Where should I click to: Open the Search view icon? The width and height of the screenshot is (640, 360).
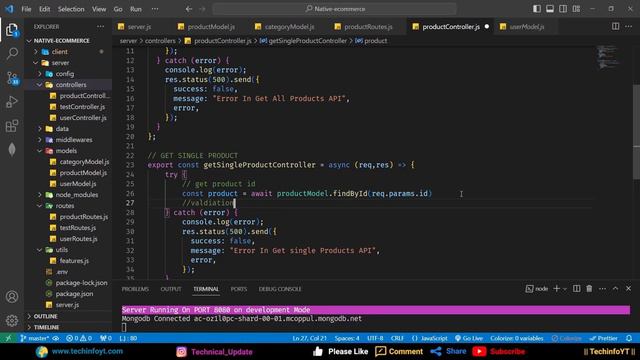(12, 53)
